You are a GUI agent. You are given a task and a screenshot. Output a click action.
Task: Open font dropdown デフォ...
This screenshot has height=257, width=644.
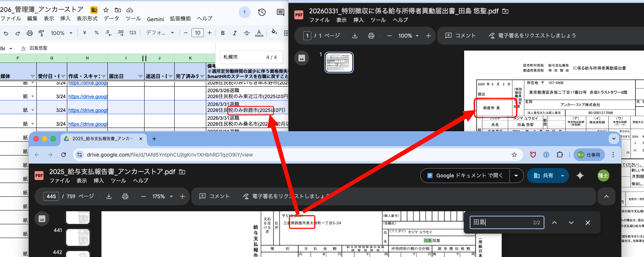(160, 33)
